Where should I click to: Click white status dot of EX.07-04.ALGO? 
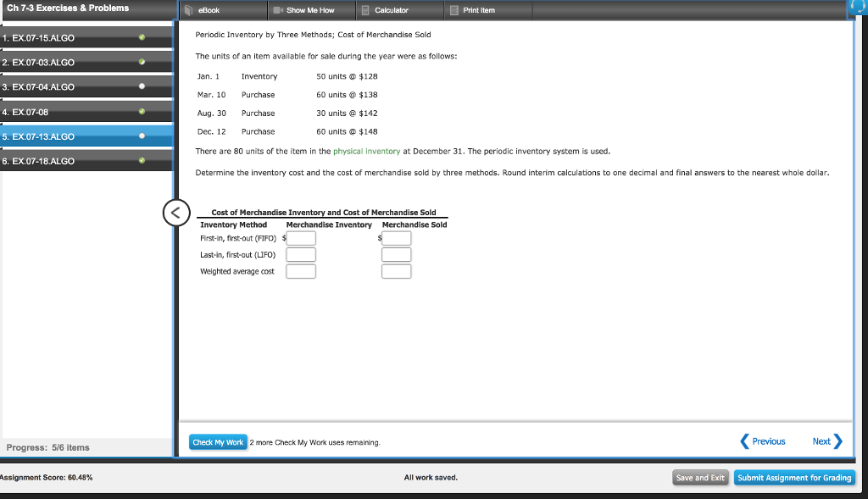click(142, 86)
